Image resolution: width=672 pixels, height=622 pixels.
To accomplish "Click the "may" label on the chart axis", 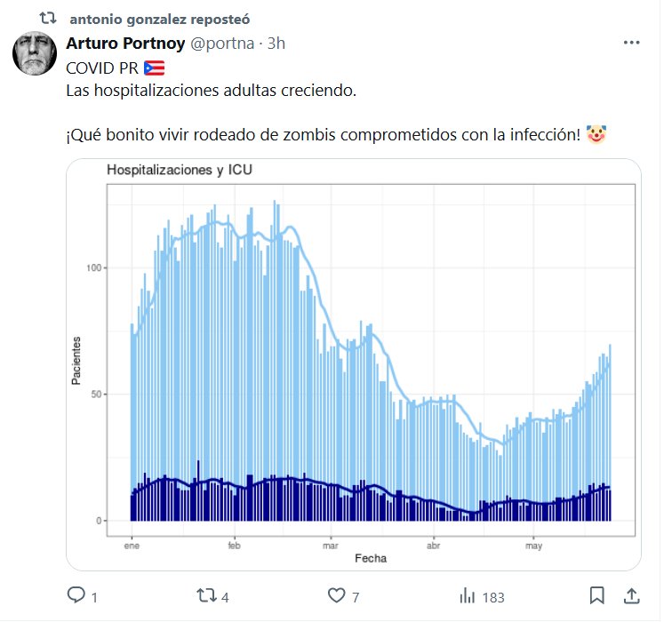I will pyautogui.click(x=534, y=546).
